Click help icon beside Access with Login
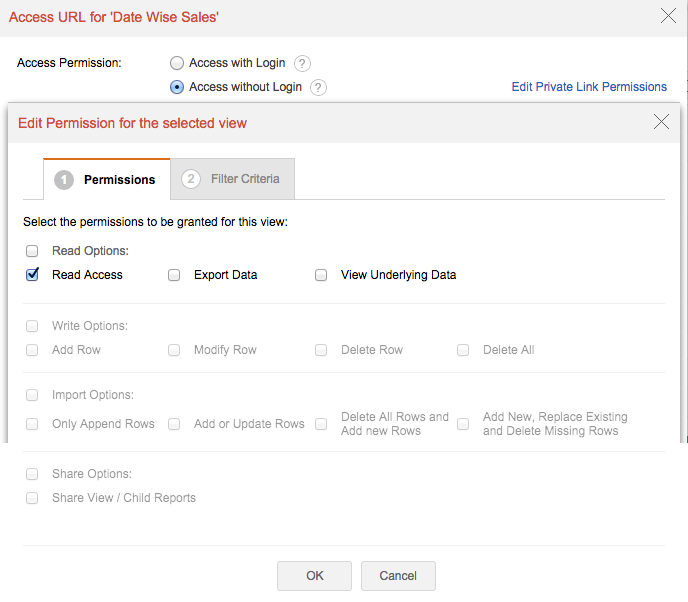Screen dimensions: 688x602 click(x=302, y=63)
